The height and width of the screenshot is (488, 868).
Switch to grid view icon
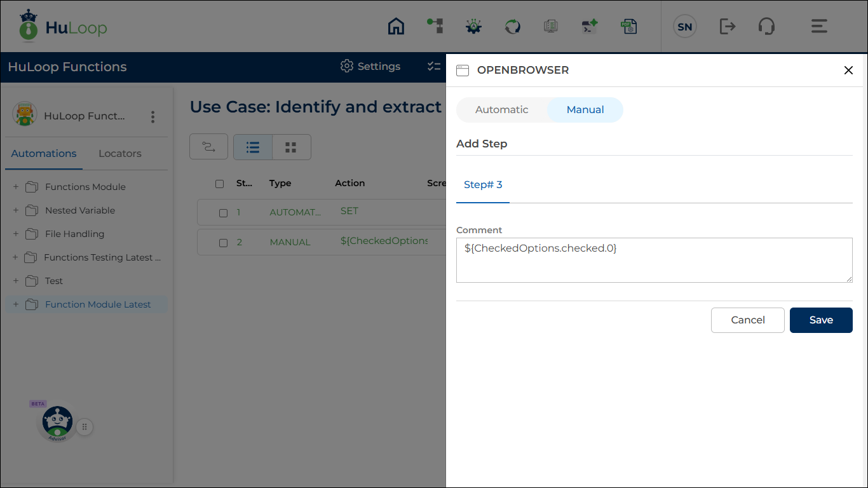pos(291,147)
